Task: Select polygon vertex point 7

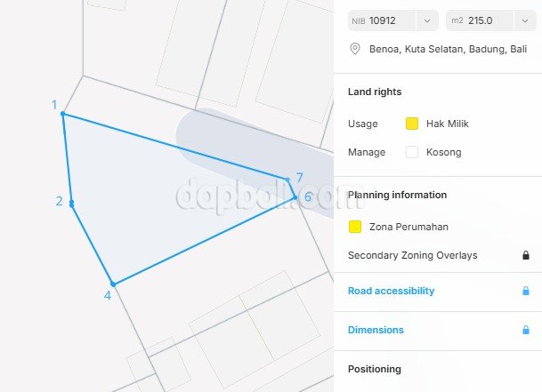Action: [287, 180]
